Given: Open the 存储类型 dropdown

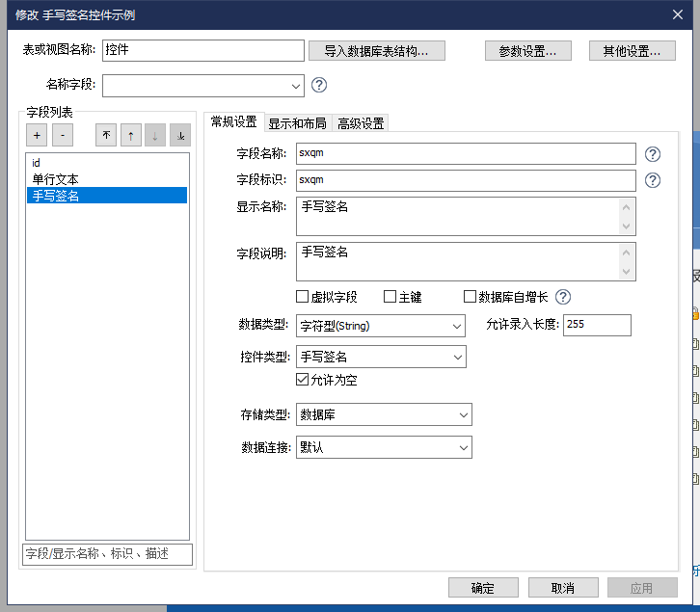Looking at the screenshot, I should click(x=385, y=414).
